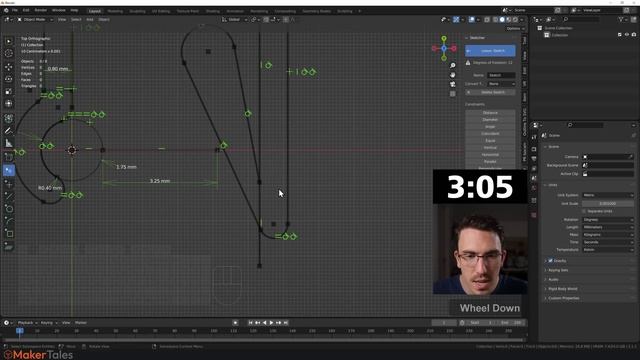Screen dimensions: 640x360
Task: Switch to Solid viewport shading
Action: 502,19
